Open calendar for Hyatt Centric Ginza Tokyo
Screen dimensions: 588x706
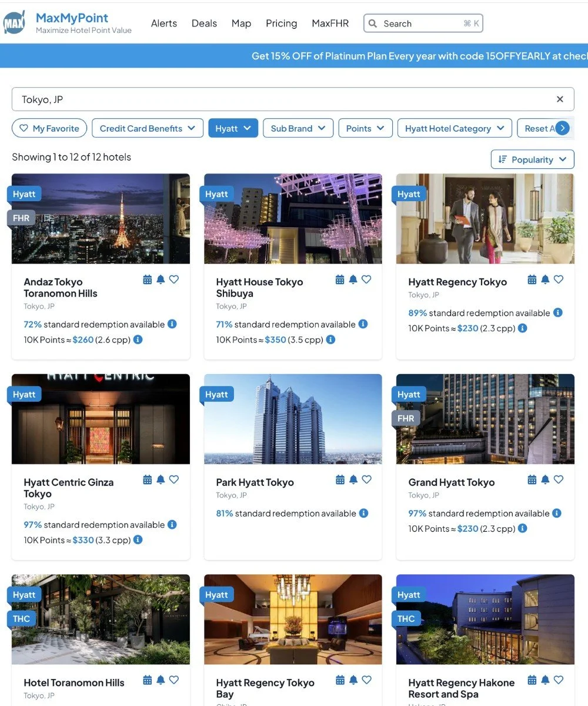[x=148, y=479]
